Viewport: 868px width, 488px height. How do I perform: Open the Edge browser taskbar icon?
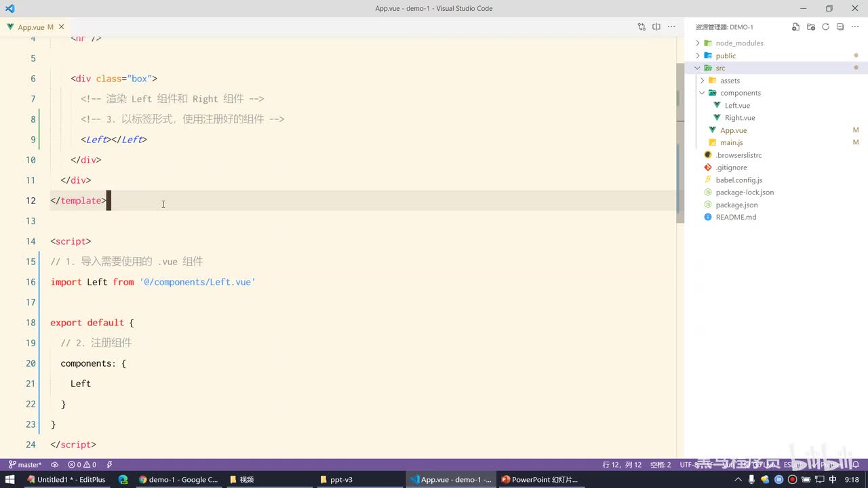tap(123, 479)
